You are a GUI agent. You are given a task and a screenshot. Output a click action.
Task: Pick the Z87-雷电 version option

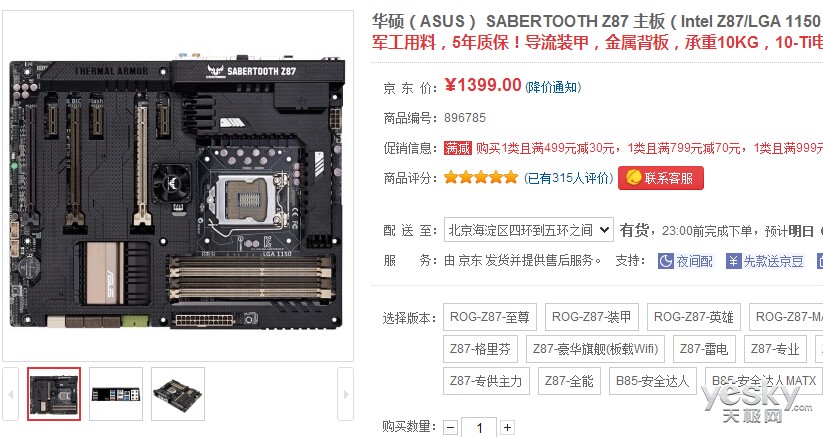[x=704, y=349]
